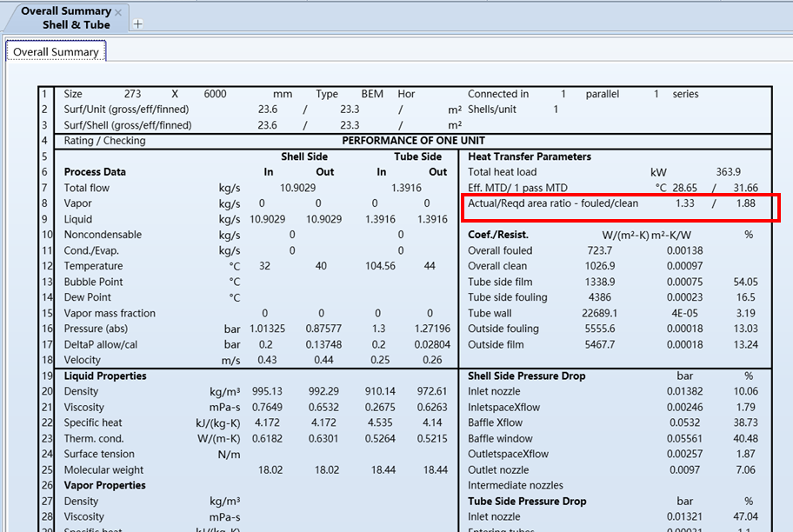The height and width of the screenshot is (532, 793).
Task: Click the InletspaceXflow value 0.00246
Action: tap(685, 407)
